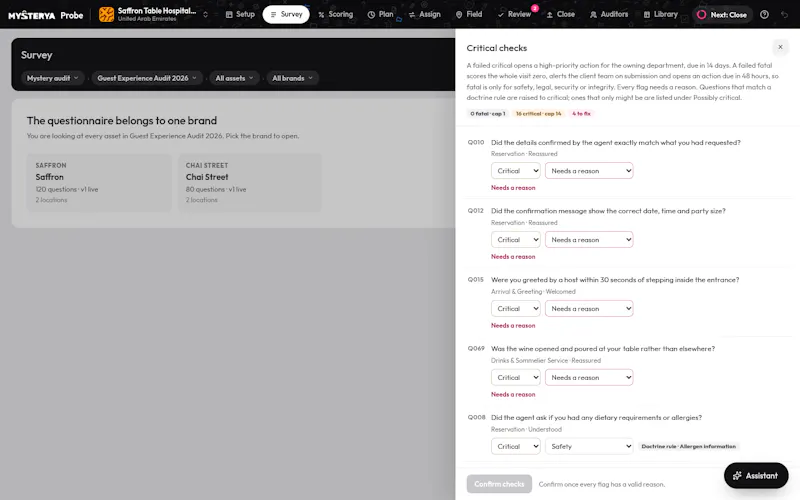This screenshot has width=800, height=500.
Task: Click the Assign tab's swap arrows icon
Action: click(x=412, y=15)
